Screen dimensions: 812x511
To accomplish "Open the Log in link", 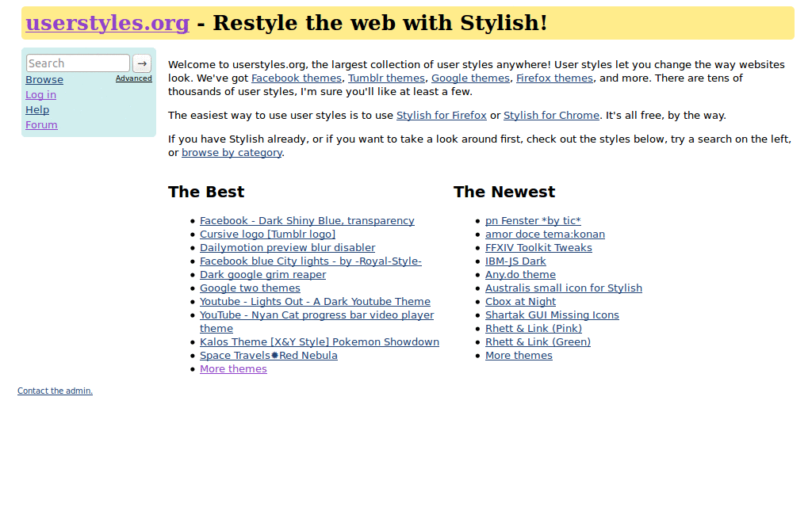I will (41, 94).
